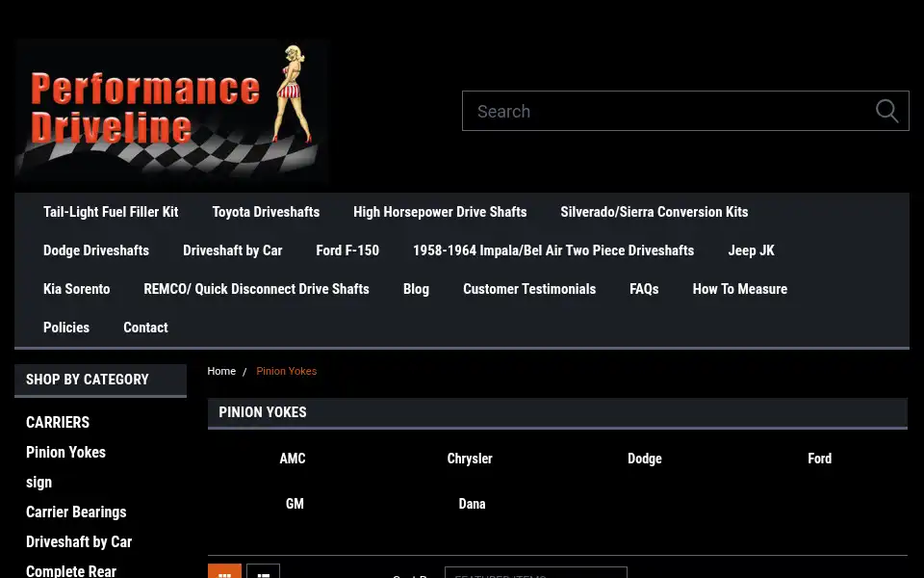Open the FAQs page
The image size is (924, 578).
coord(644,289)
